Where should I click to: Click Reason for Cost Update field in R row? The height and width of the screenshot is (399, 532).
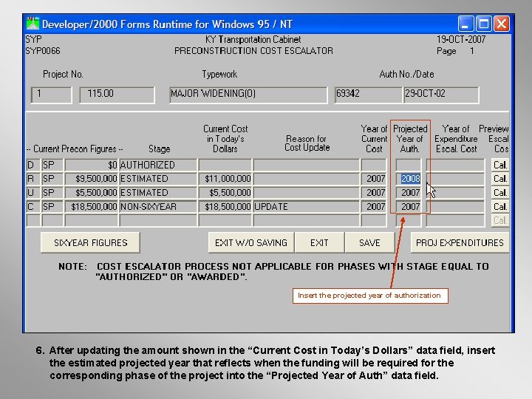coord(306,179)
